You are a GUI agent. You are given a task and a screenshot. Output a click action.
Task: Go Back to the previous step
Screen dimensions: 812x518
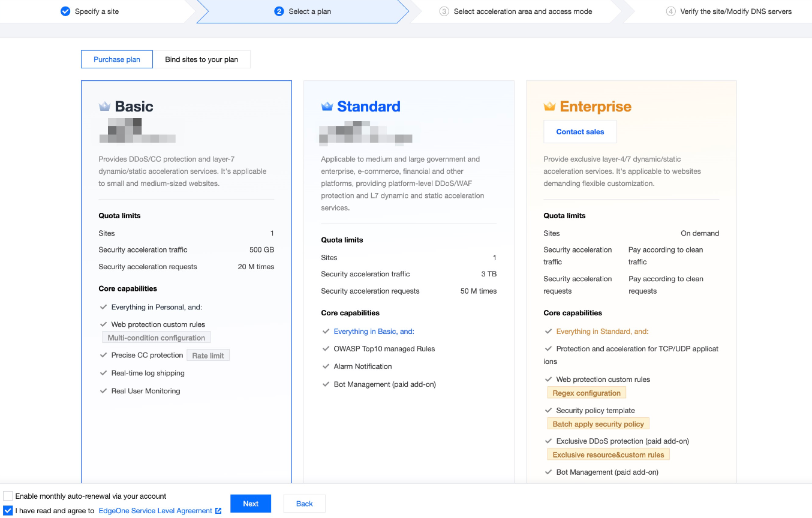[x=304, y=504]
